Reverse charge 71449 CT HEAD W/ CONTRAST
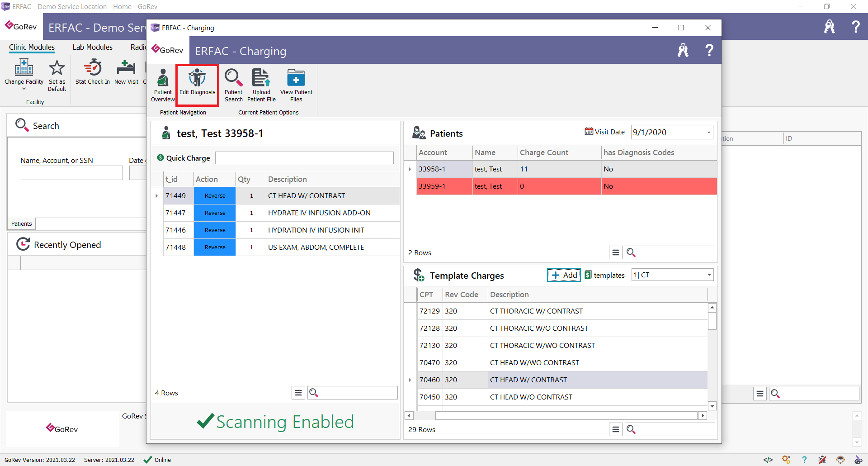The height and width of the screenshot is (466, 868). coord(215,196)
